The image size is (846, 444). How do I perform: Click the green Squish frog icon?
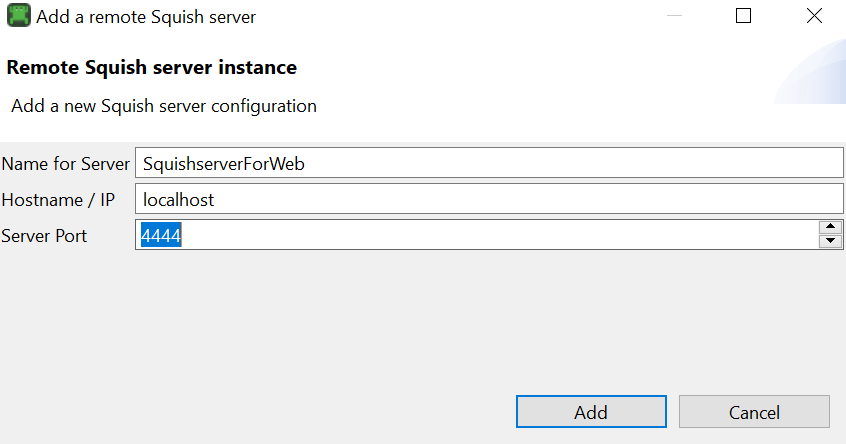[x=18, y=16]
